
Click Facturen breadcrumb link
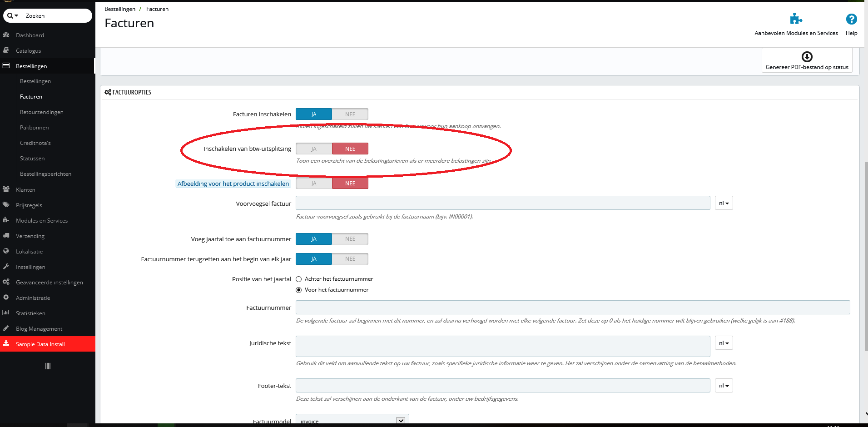(157, 9)
